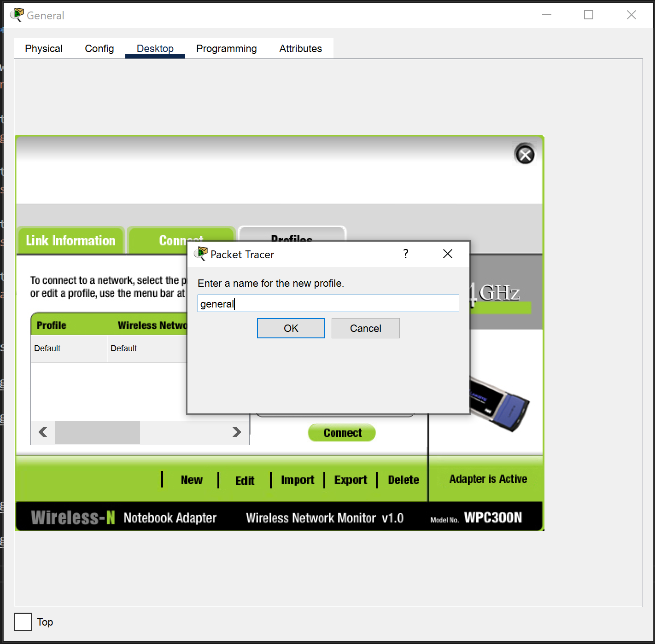Viewport: 655px width, 644px height.
Task: Open the Link Information tab
Action: pos(70,241)
